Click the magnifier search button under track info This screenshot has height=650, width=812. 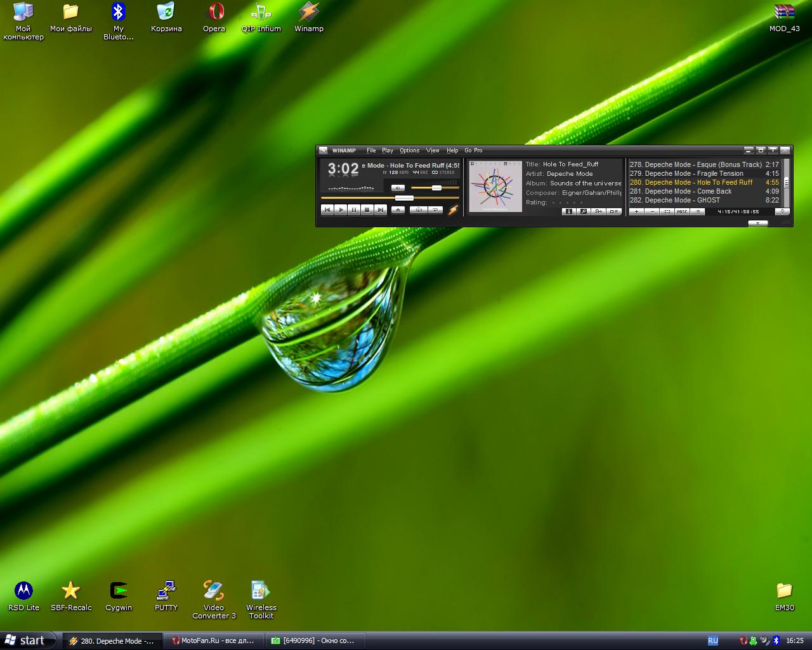584,211
